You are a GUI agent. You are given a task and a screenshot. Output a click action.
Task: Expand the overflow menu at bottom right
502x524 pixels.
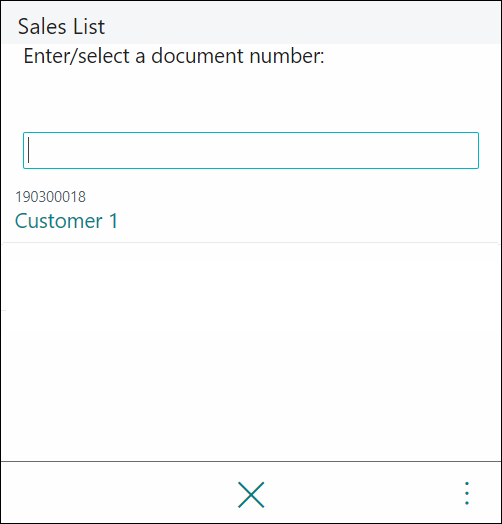click(467, 493)
